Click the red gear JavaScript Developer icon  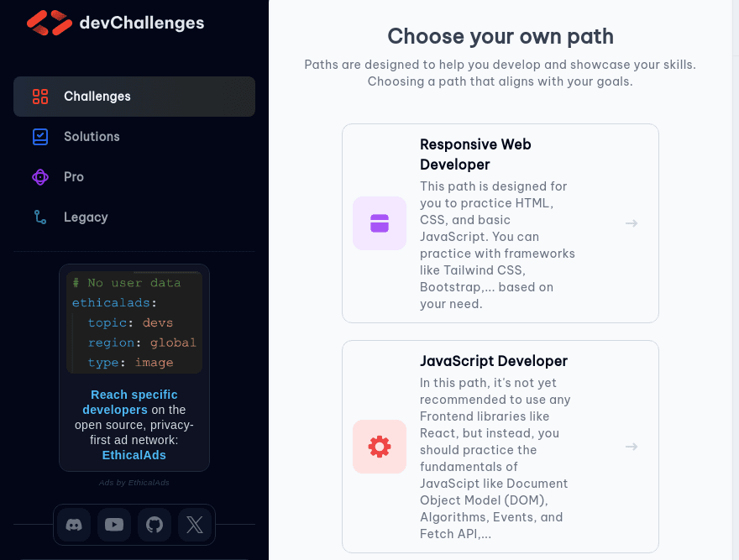coord(380,447)
